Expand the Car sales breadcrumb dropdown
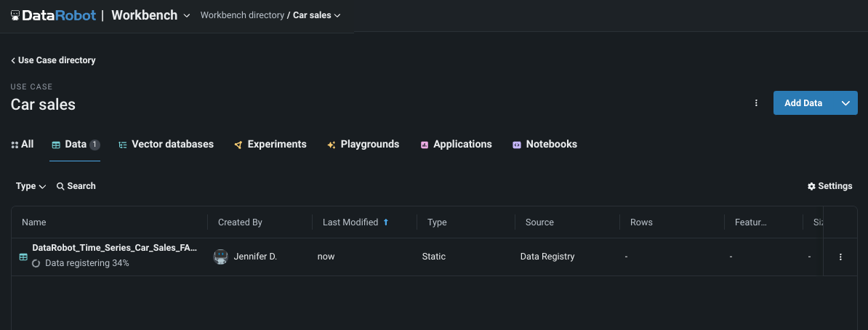 click(337, 15)
